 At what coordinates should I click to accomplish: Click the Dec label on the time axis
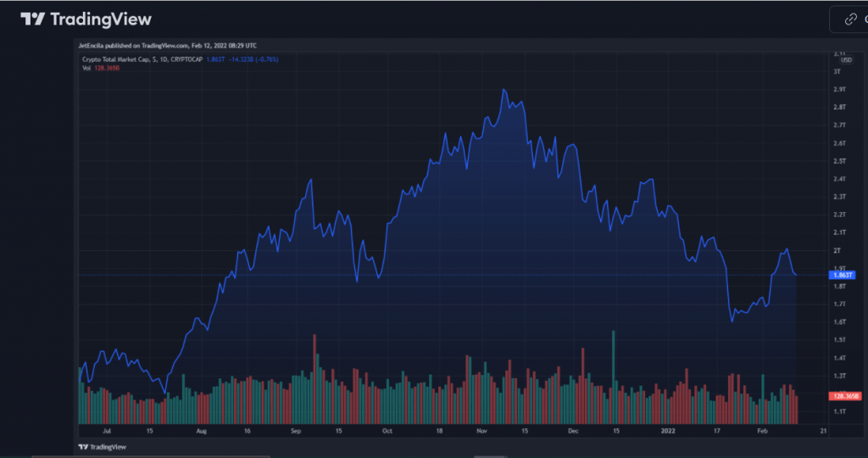tap(573, 431)
